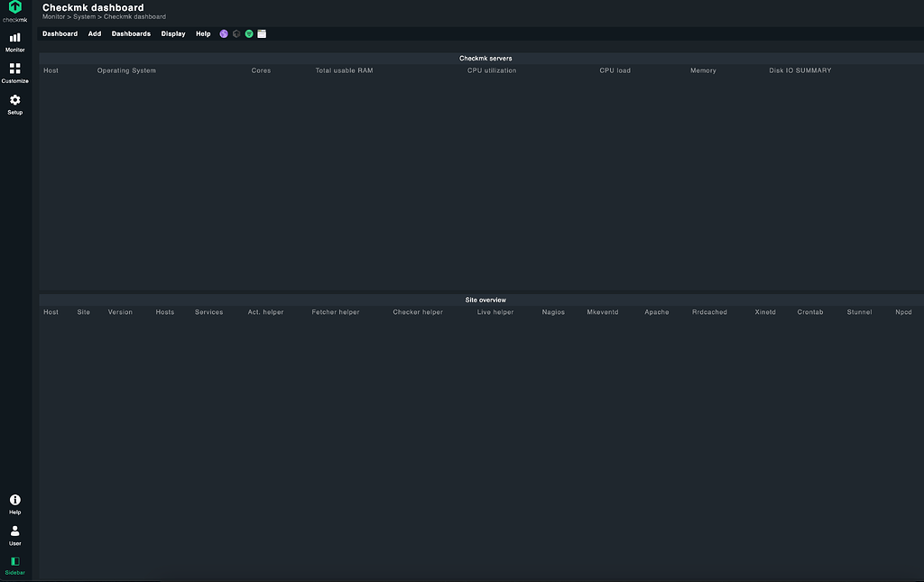Click the green filter icon in the toolbar
Viewport: 924px width, 582px height.
[x=248, y=33]
